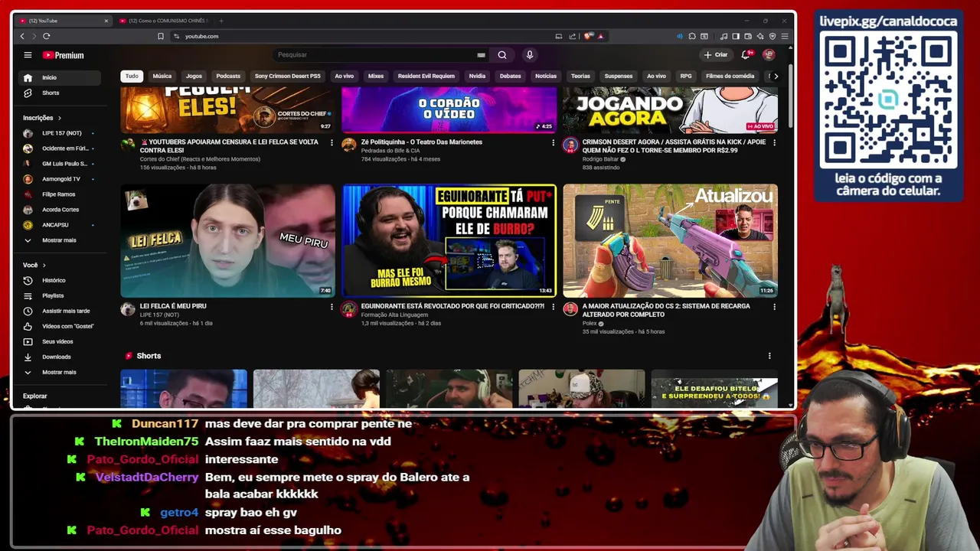
Task: Select the Podcasts filter chip
Action: pyautogui.click(x=228, y=76)
